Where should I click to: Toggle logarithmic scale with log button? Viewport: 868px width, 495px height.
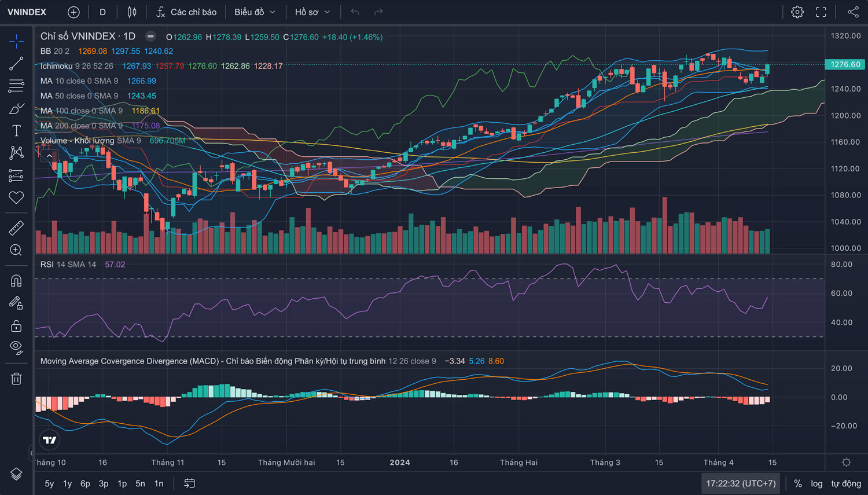[816, 483]
